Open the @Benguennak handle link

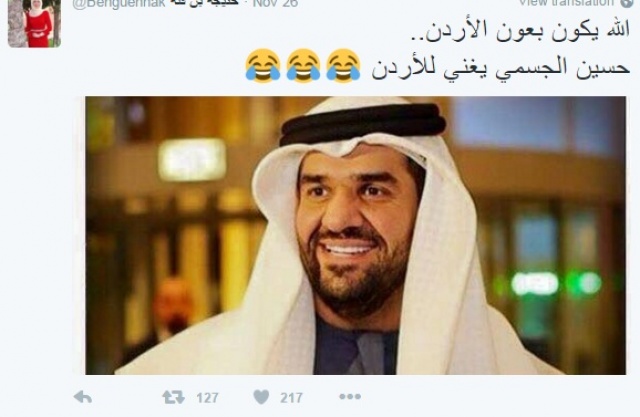[118, 3]
